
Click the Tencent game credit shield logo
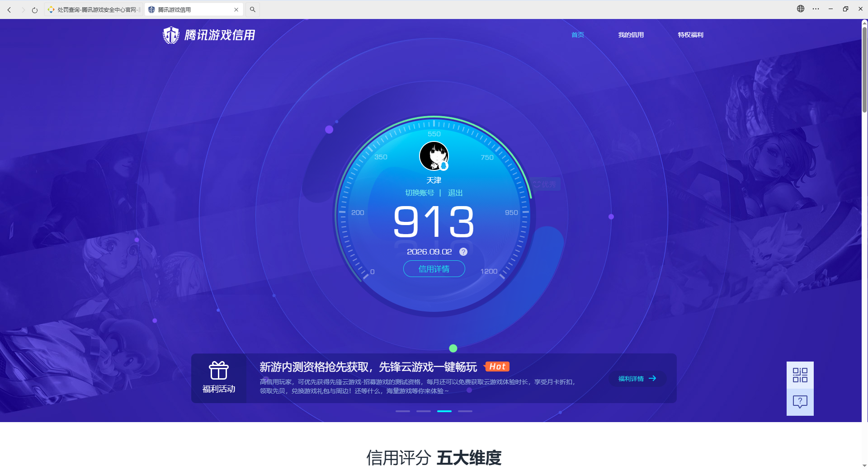pyautogui.click(x=171, y=35)
